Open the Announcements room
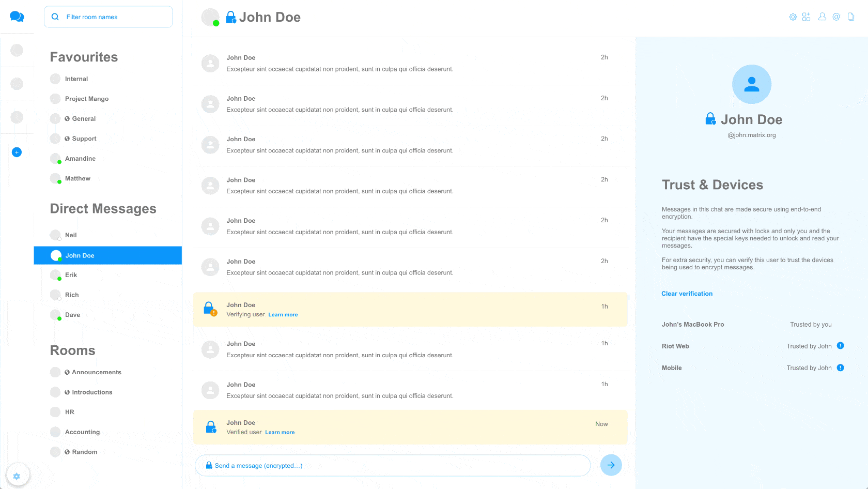Screen dimensions: 868x489 [x=96, y=372]
